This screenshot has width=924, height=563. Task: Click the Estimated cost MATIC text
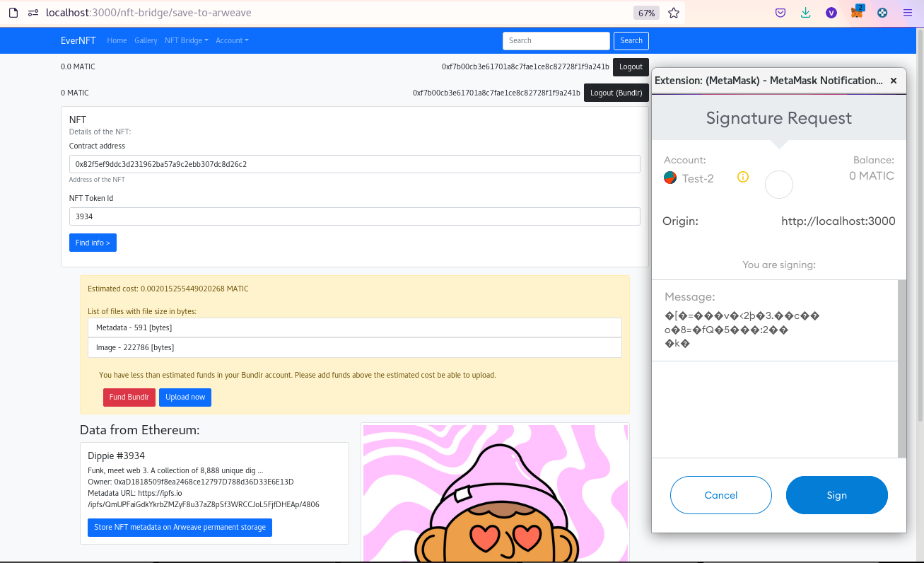coord(168,289)
